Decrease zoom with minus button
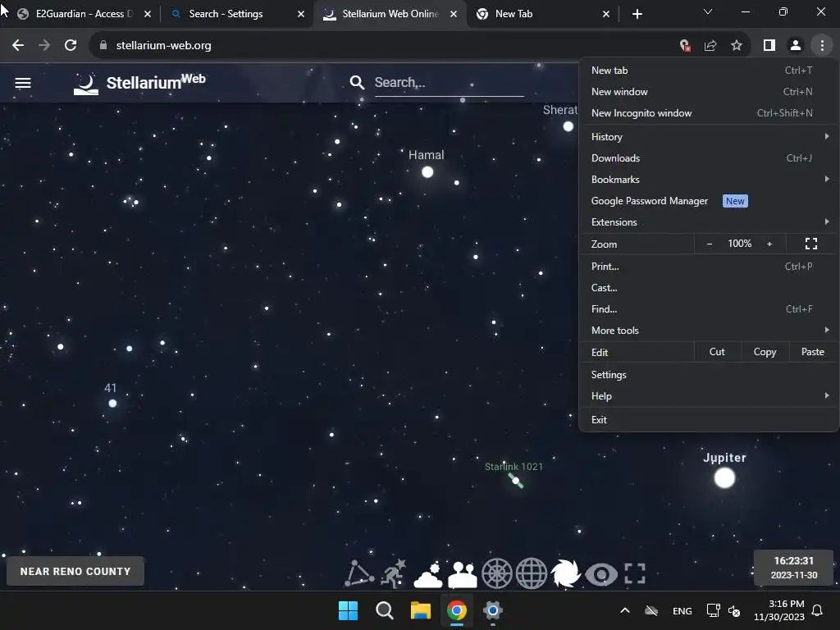Screen dimensions: 840x630 click(x=710, y=244)
